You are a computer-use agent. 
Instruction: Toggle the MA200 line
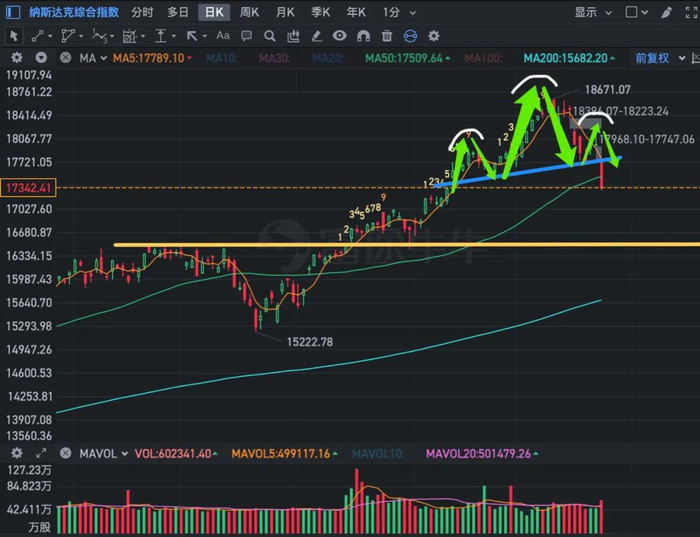coord(569,58)
